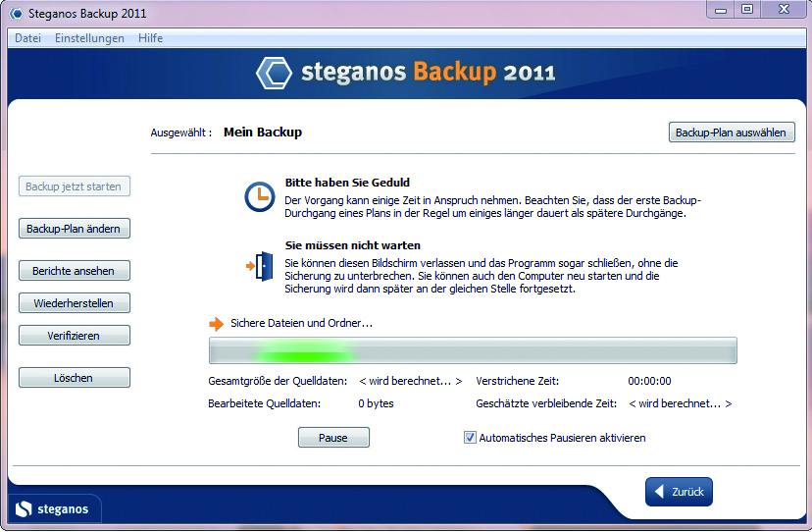This screenshot has width=812, height=532.
Task: Click the Sichere Dateien und Ordner status text
Action: [x=301, y=323]
